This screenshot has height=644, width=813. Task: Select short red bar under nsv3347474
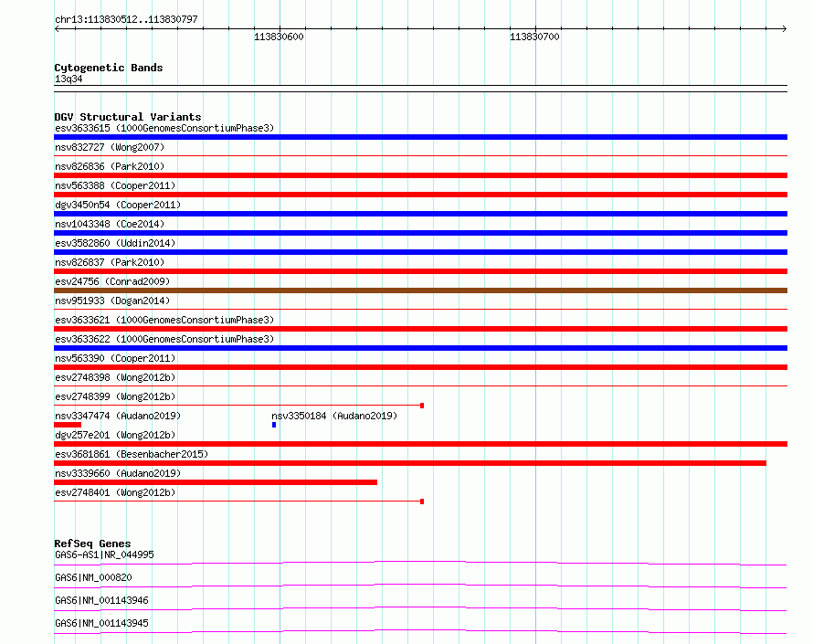pos(68,425)
